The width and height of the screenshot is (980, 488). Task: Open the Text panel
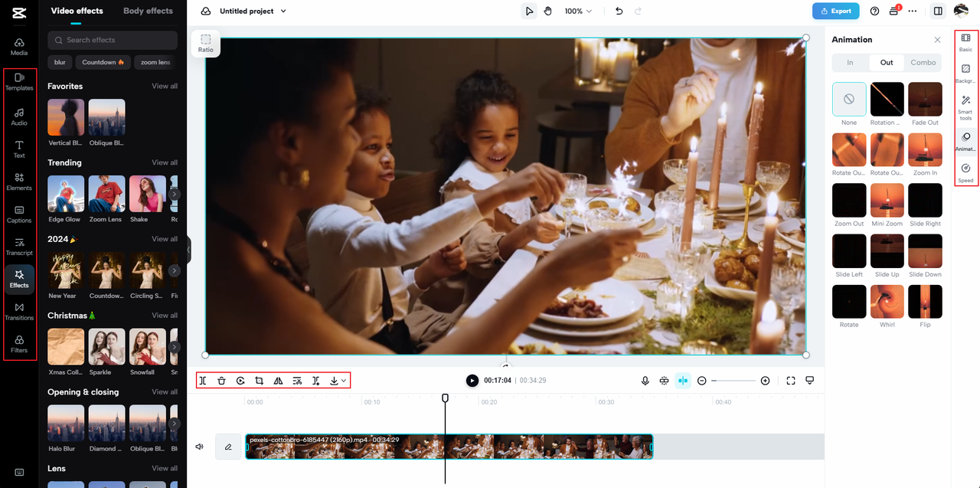coord(19,149)
